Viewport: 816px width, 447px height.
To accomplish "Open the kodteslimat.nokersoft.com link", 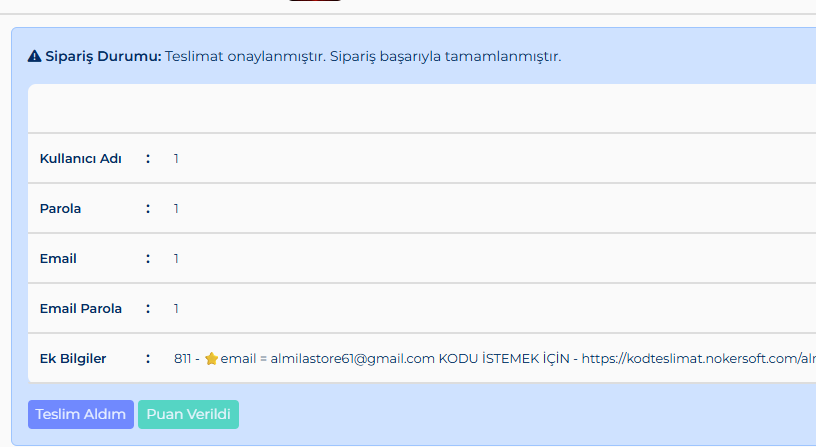I will [x=698, y=359].
